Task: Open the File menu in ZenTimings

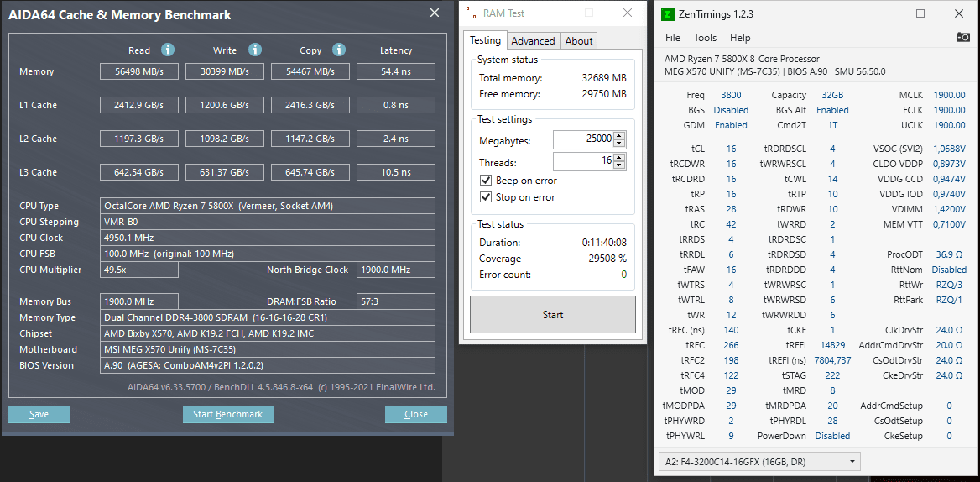Action: point(673,38)
